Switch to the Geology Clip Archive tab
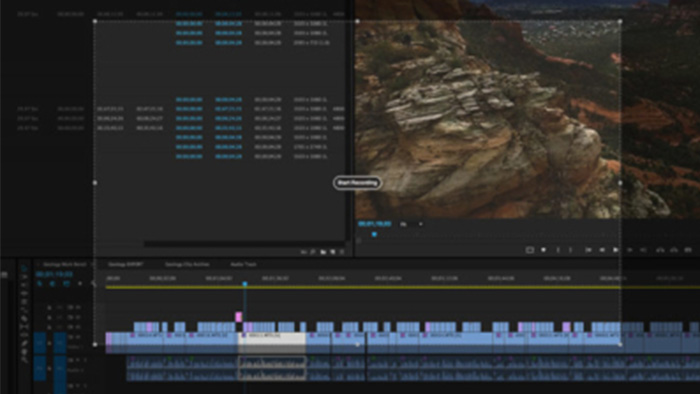 point(187,264)
